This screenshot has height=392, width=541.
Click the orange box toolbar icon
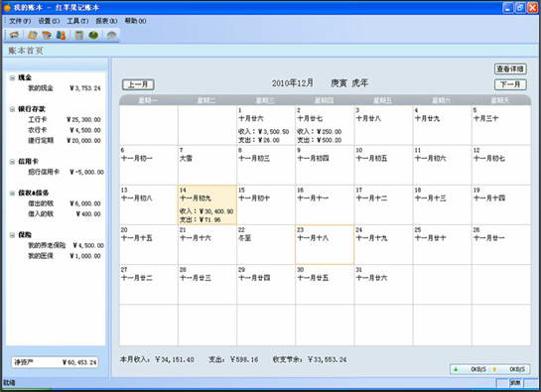(x=47, y=35)
